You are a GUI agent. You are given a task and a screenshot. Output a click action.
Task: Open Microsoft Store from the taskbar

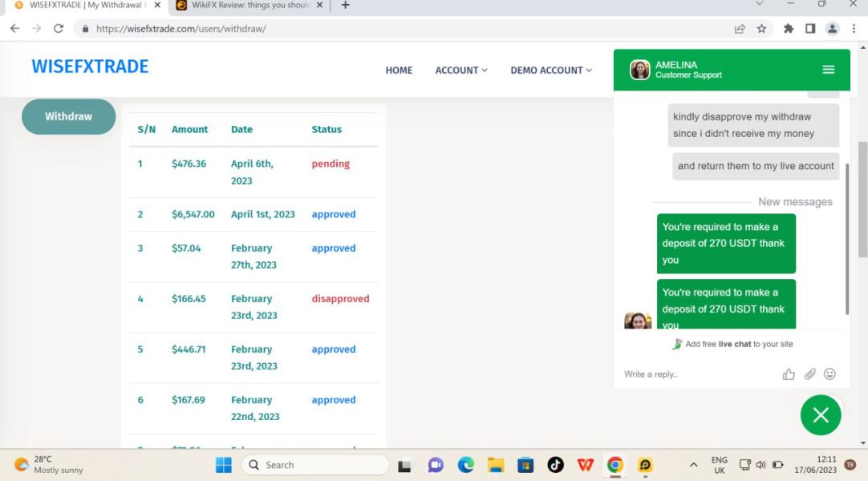pyautogui.click(x=525, y=466)
